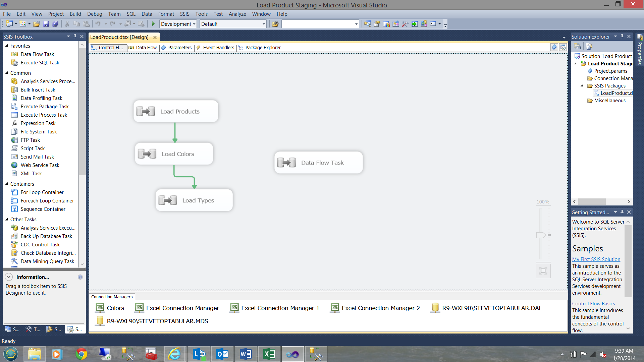Viewport: 644px width, 362px height.
Task: Click the Open File folder icon
Action: click(x=37, y=24)
